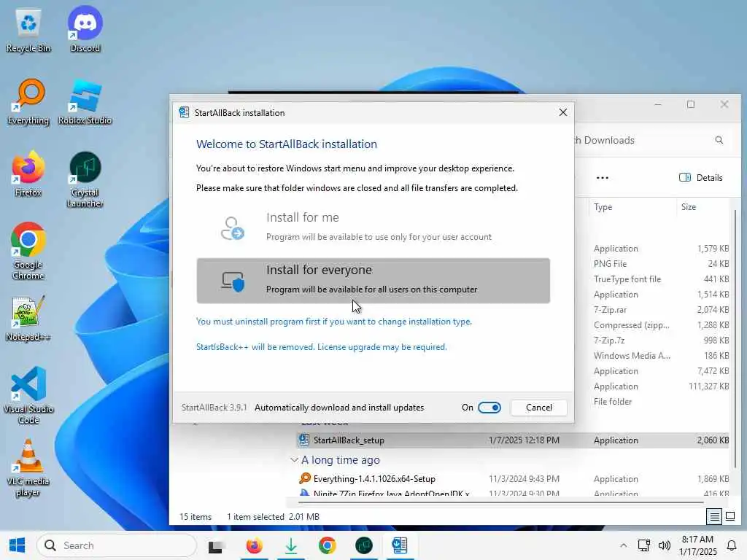Viewport: 747px width, 560px height.
Task: Open the Windows Start button
Action: pyautogui.click(x=18, y=545)
